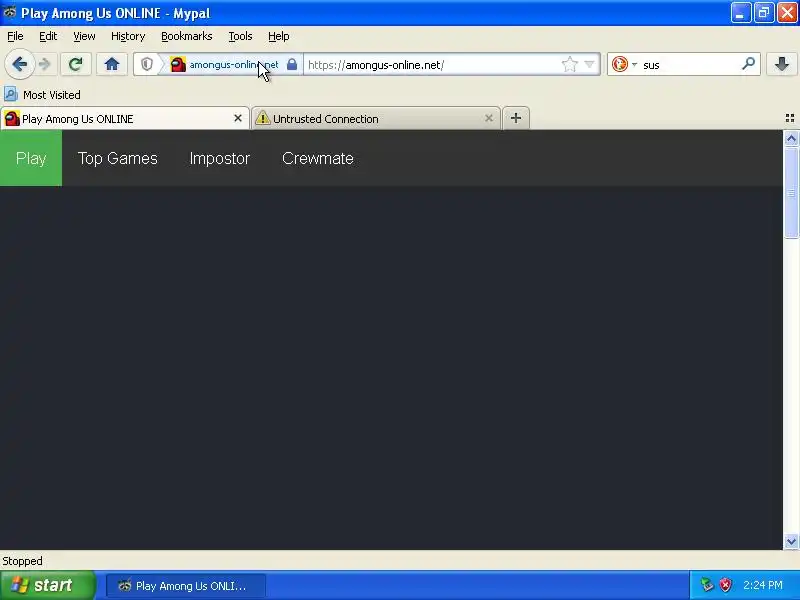Click the red security shield tray icon
Image resolution: width=800 pixels, height=600 pixels.
tap(726, 585)
